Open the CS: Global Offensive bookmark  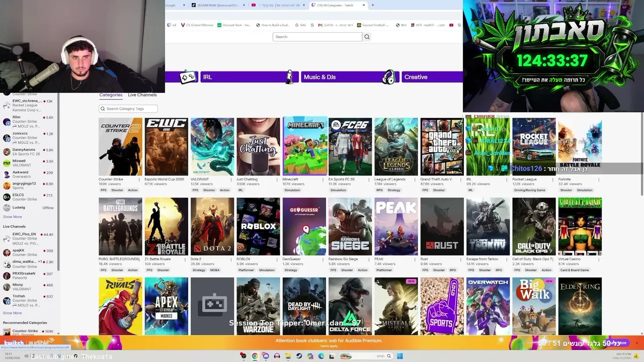click(x=197, y=25)
